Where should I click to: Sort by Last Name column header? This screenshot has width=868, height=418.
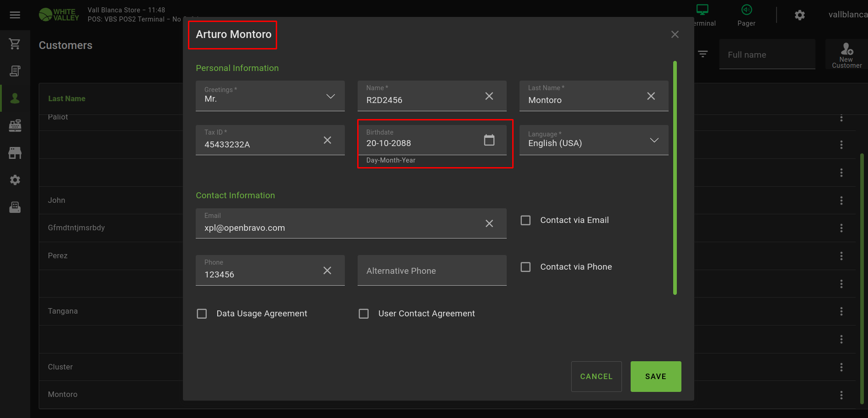[x=67, y=98]
